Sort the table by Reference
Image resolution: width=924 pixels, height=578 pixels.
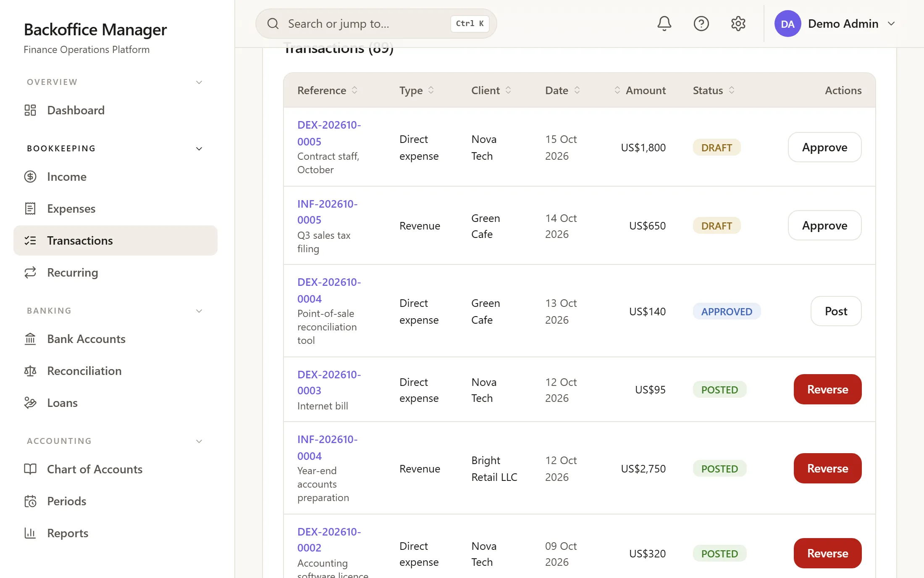click(327, 90)
